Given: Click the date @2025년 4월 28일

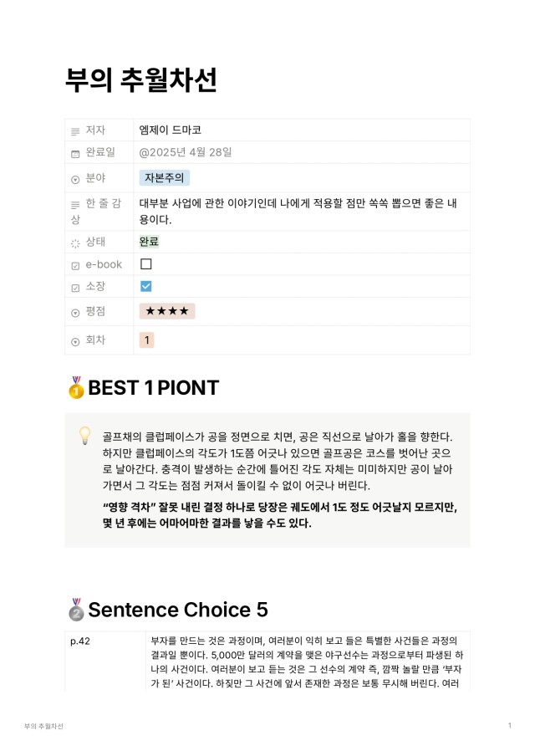Looking at the screenshot, I should point(186,152).
